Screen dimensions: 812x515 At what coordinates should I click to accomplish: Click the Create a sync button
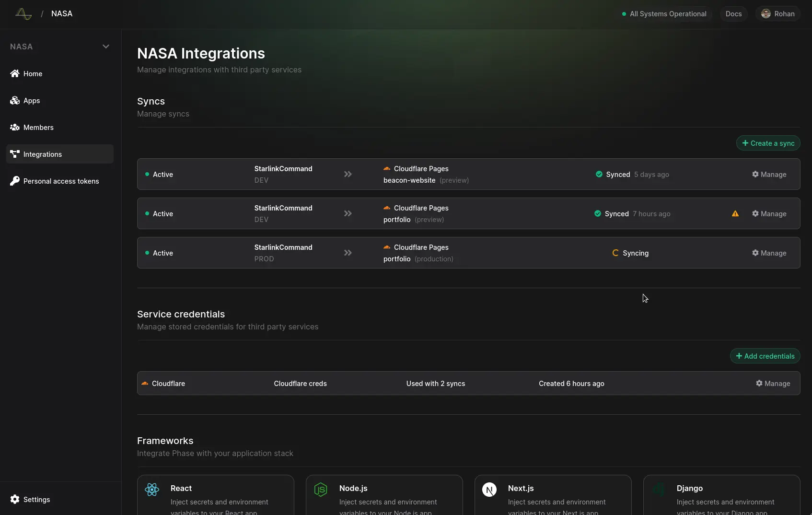click(768, 143)
